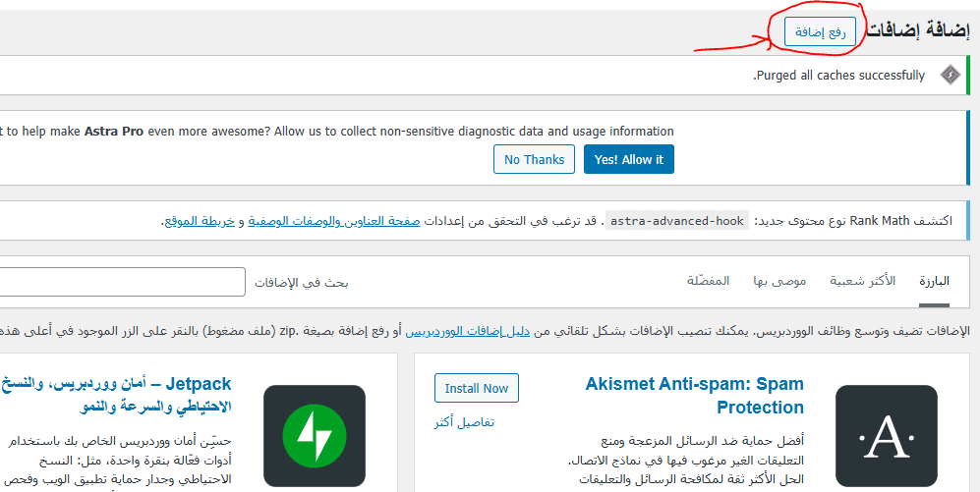Open دليل إضافات الووردبريس directory link
The height and width of the screenshot is (492, 980).
tap(468, 331)
